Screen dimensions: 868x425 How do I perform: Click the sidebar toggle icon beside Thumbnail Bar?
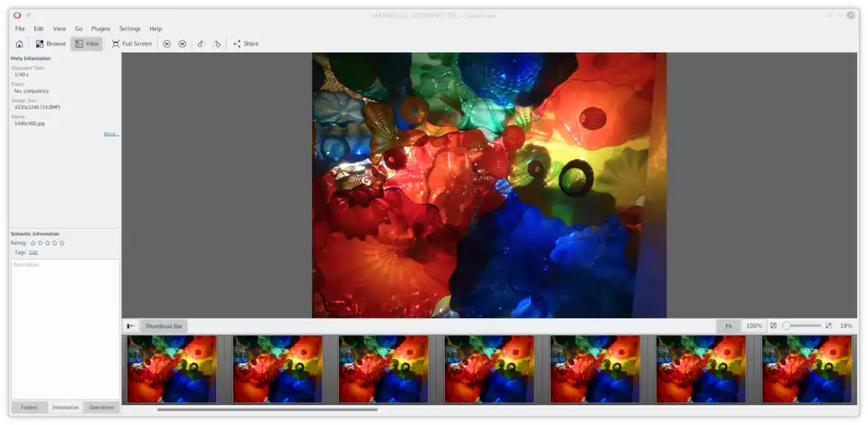[131, 326]
